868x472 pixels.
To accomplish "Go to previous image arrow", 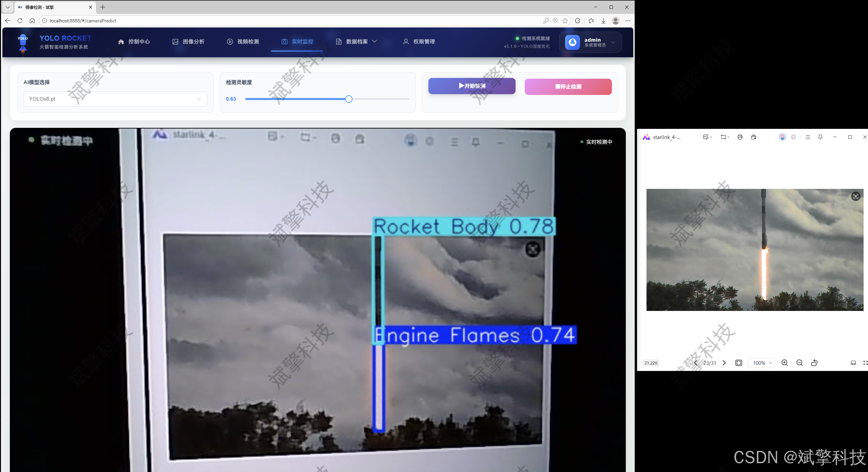I will point(696,363).
